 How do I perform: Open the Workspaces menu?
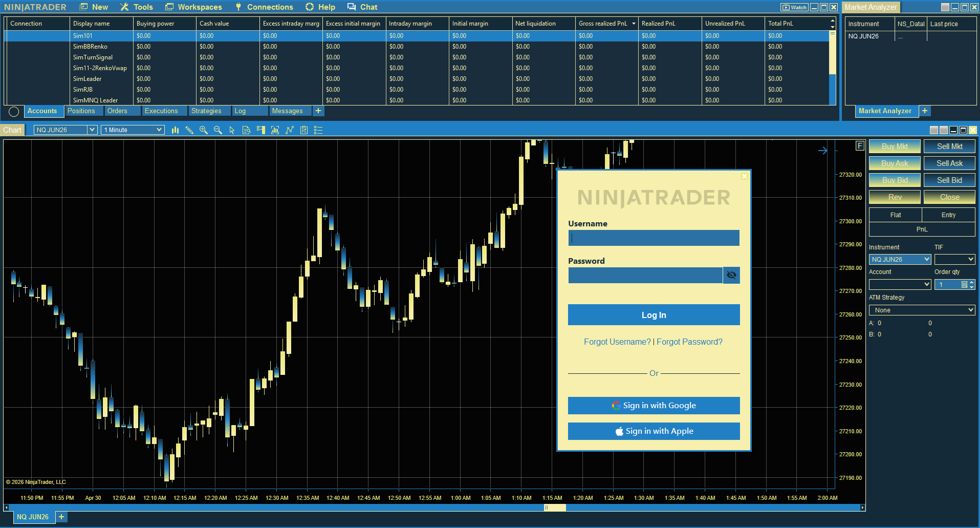pos(193,7)
